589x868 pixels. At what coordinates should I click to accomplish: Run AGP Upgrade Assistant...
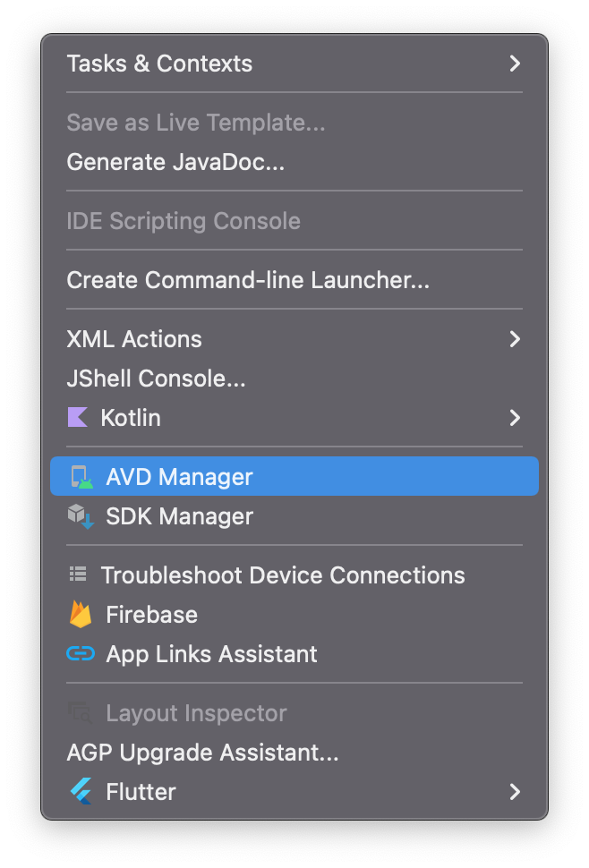click(294, 753)
